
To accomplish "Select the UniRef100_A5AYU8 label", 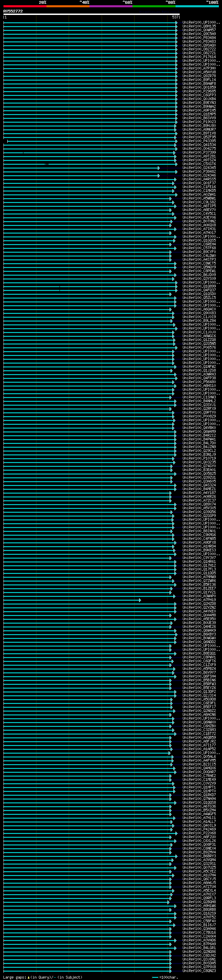I will 199,72.
